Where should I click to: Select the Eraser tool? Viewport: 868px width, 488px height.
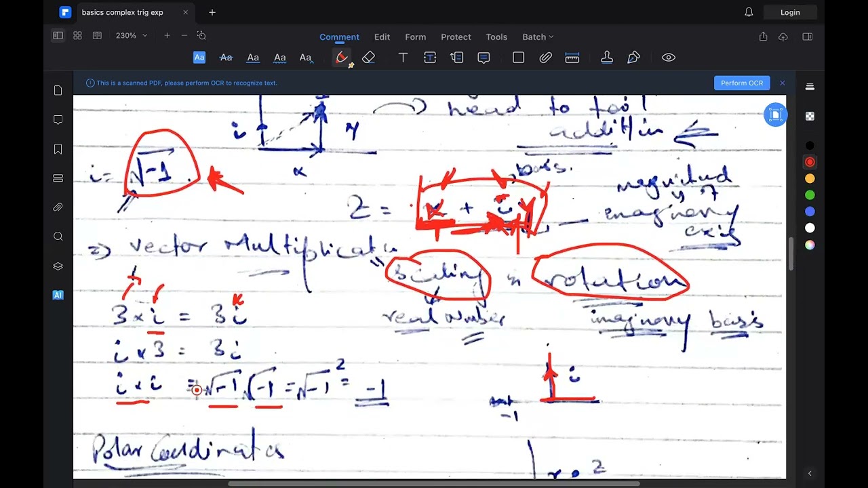click(x=368, y=58)
